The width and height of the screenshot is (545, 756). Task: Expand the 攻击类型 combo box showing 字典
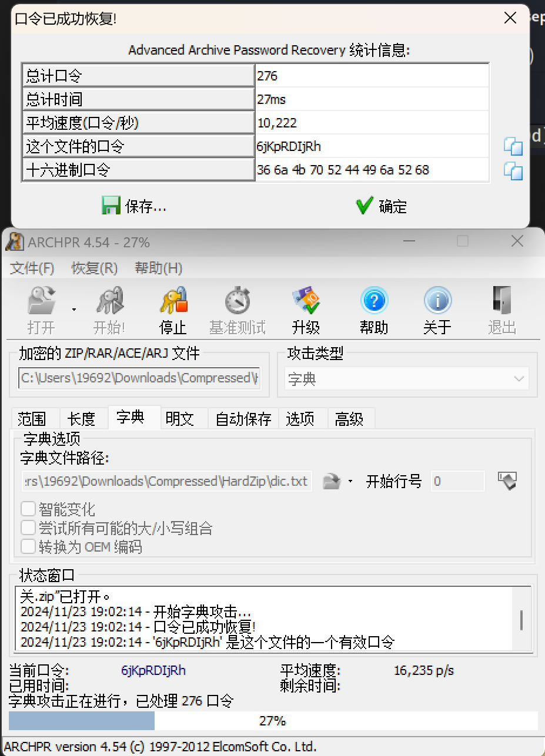[x=407, y=379]
